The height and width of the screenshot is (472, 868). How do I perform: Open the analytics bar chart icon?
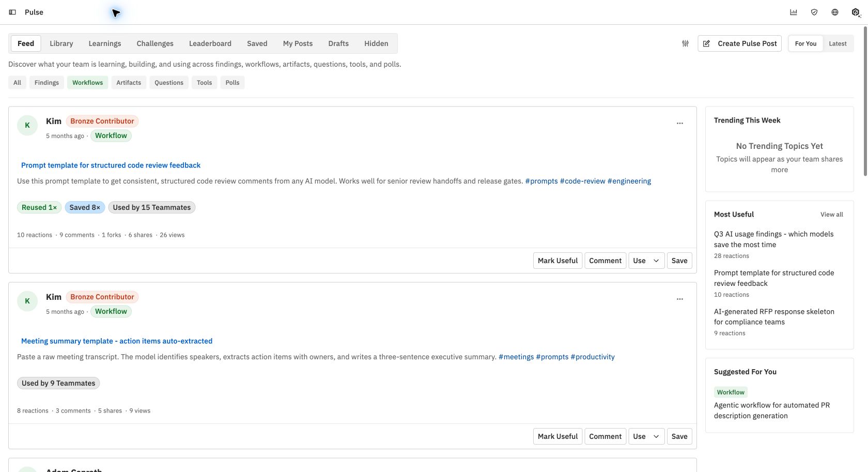(794, 12)
